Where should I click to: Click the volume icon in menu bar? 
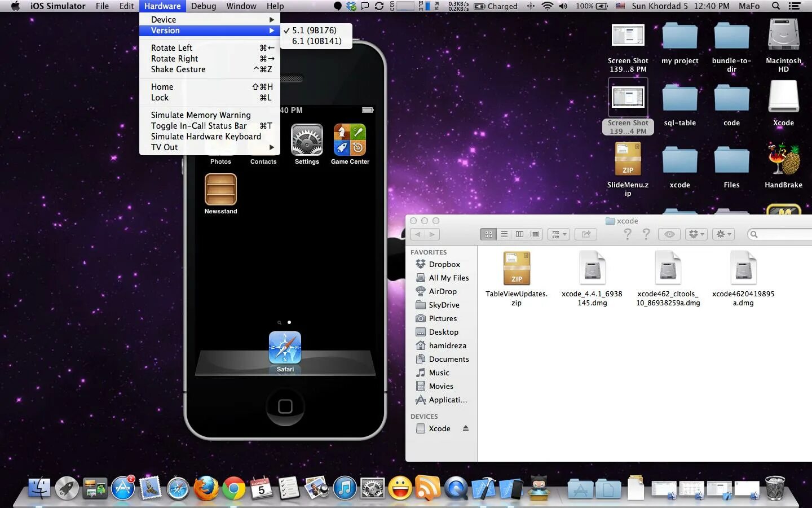coord(563,6)
